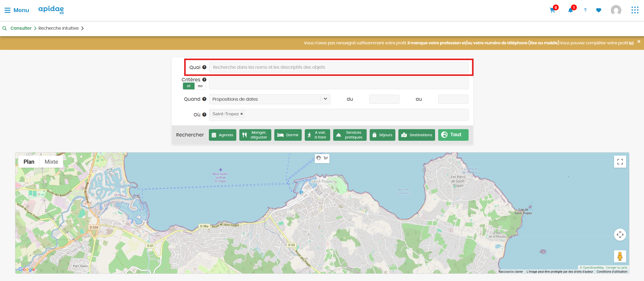Screen dimensions: 644x281
Task: Follow the 'ici' profile link
Action: [631, 43]
